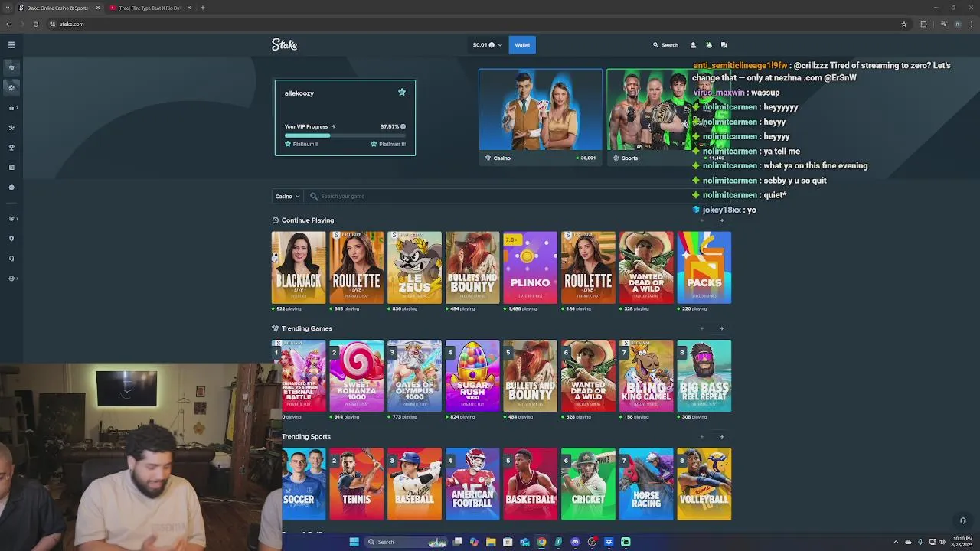Launch the Blackjack Live game tile
The image size is (980, 551).
coord(299,268)
